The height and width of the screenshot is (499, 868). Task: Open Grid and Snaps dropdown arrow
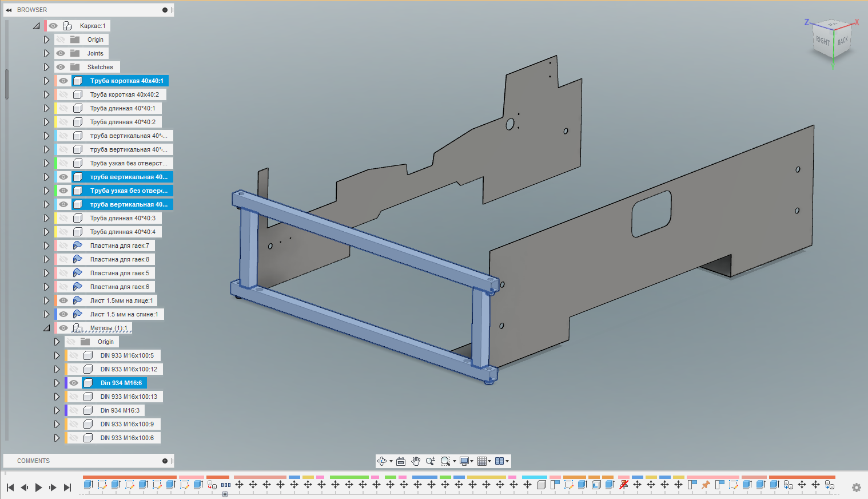(489, 461)
